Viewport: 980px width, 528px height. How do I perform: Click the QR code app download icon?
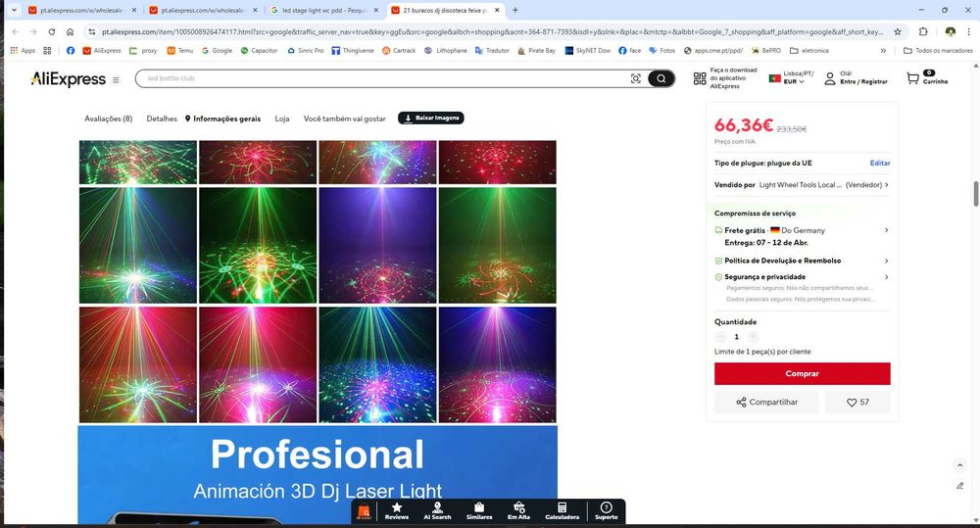[x=700, y=78]
